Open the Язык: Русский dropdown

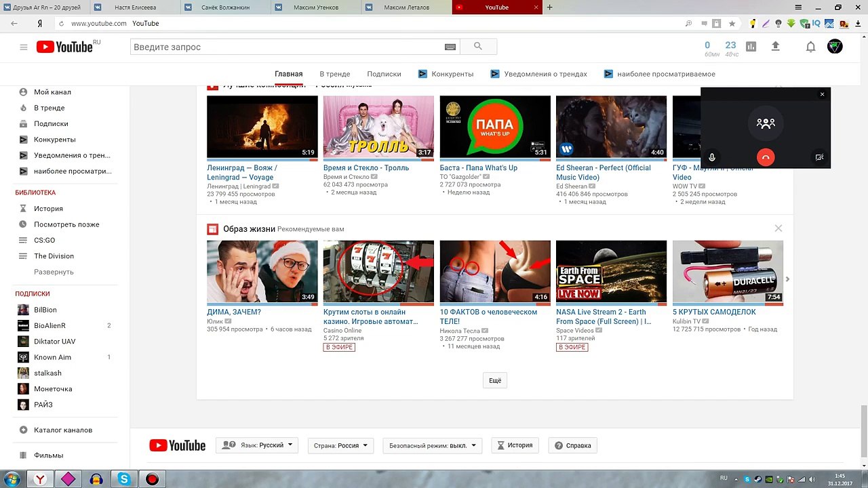[x=257, y=445]
